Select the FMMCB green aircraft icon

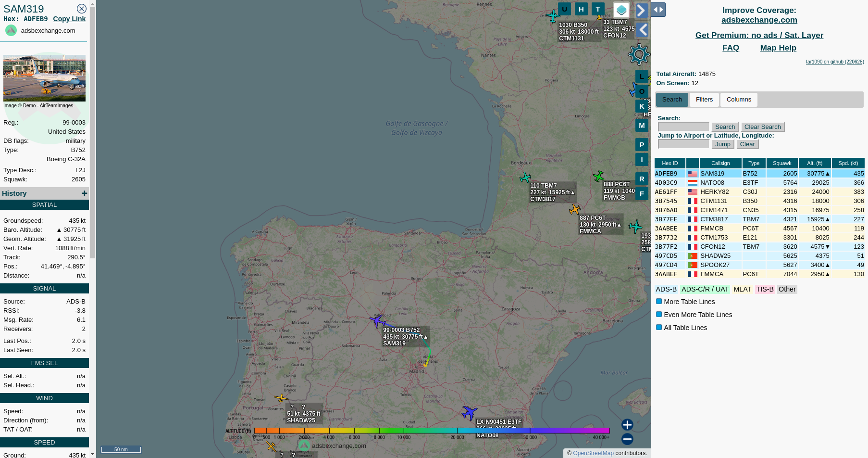[598, 176]
